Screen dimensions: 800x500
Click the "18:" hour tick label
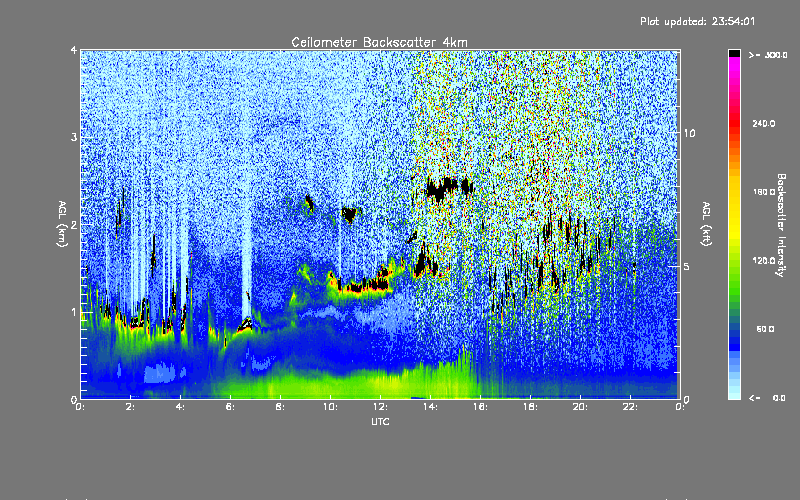[x=530, y=407]
